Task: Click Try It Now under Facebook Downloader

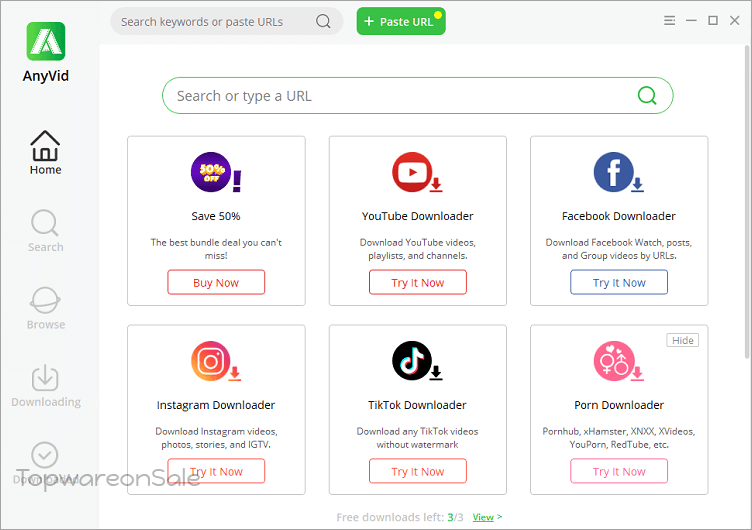Action: [619, 283]
